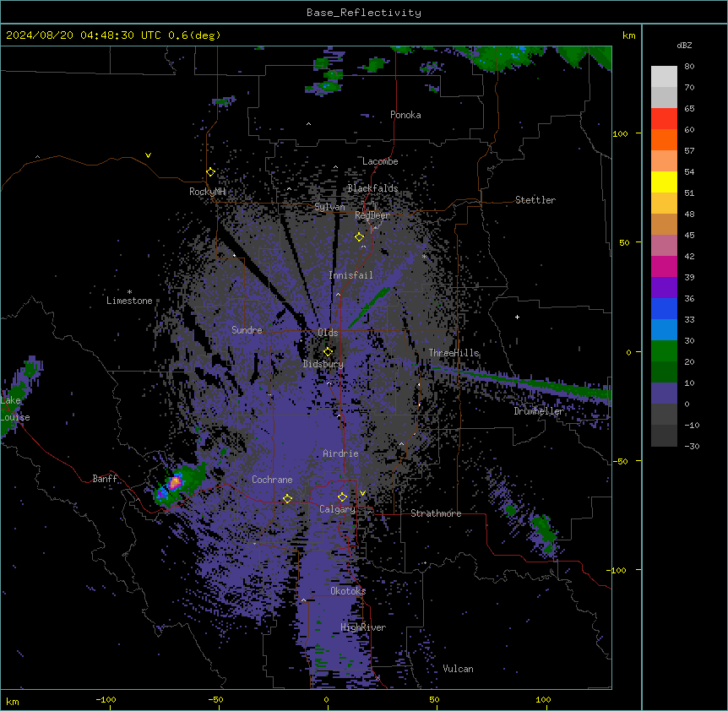The height and width of the screenshot is (711, 728).
Task: Click the intense storm cell east of Banff
Action: coord(175,483)
